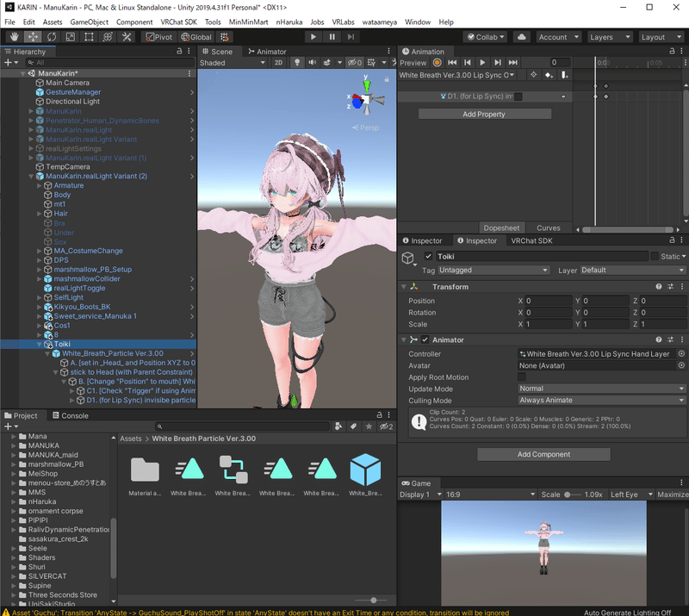The width and height of the screenshot is (689, 616).
Task: Open Transform component help icon
Action: point(659,287)
